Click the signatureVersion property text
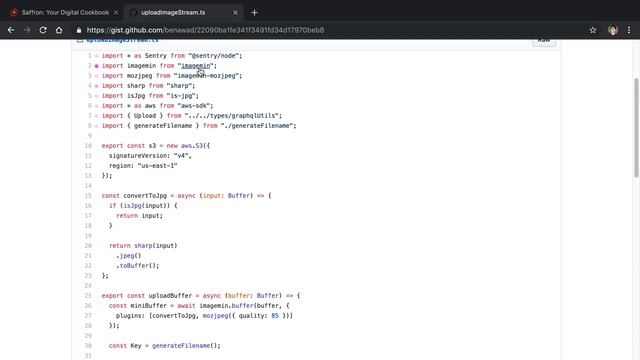Viewport: 640px width, 360px height. (x=139, y=156)
